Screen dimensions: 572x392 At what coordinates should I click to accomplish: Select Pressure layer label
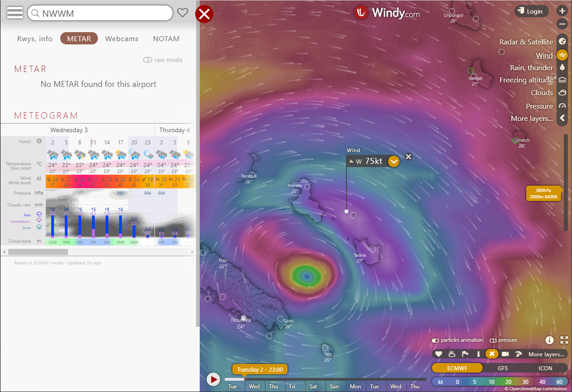(x=539, y=106)
